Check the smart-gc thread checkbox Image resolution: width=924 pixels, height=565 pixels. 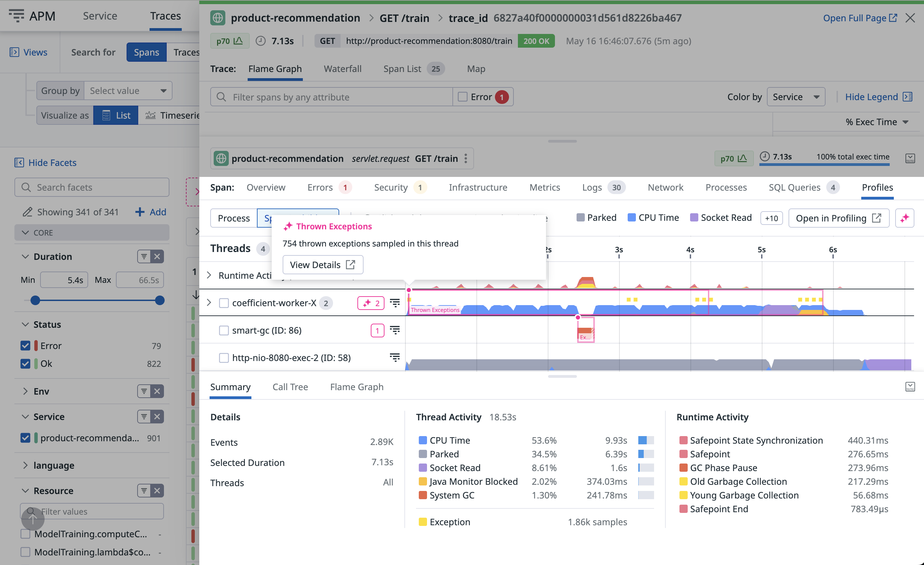click(x=224, y=330)
